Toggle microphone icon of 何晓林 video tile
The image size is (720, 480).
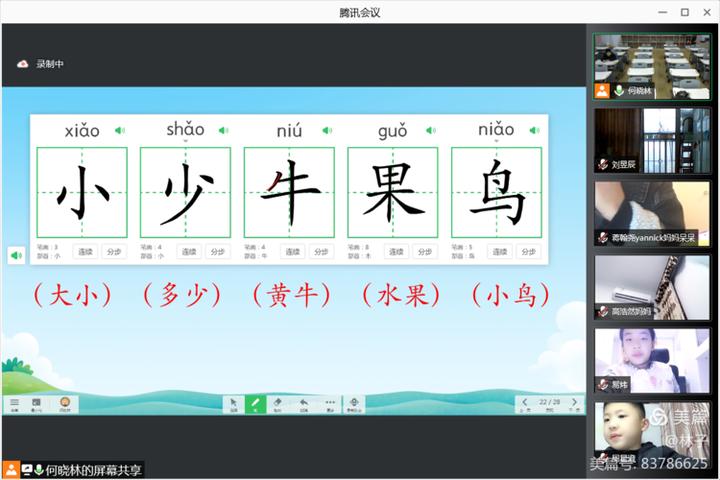click(620, 91)
